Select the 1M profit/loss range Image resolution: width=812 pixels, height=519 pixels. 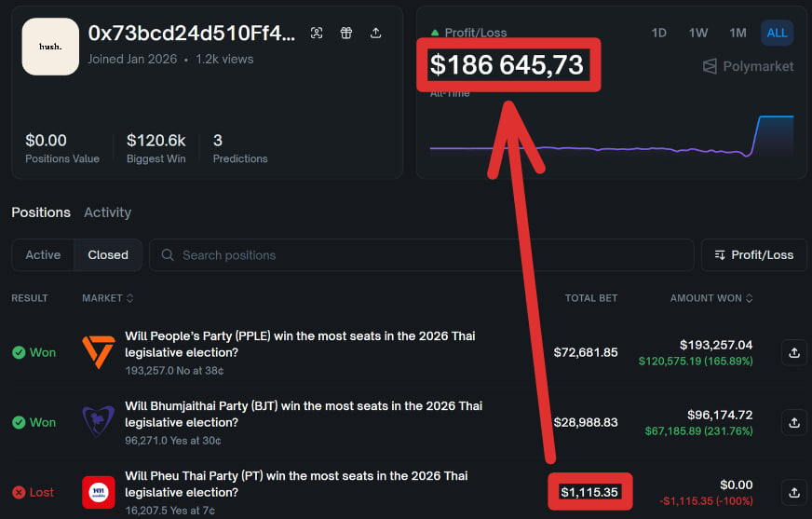tap(738, 34)
